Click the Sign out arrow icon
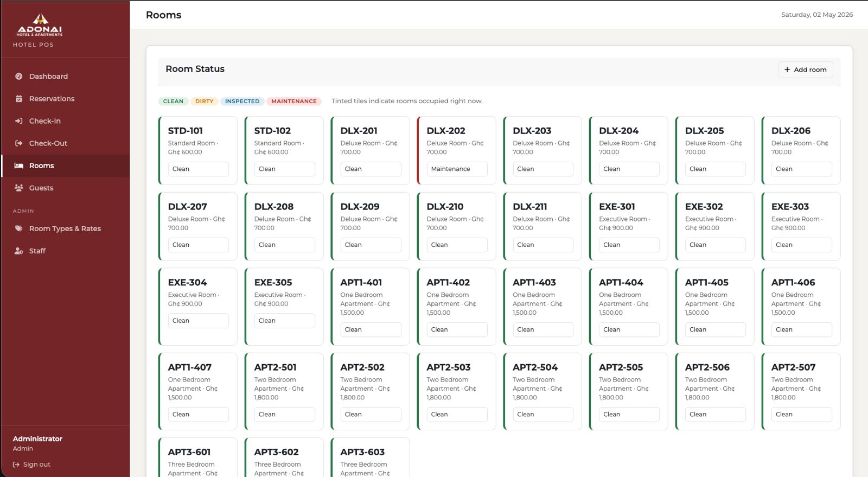 [16, 465]
